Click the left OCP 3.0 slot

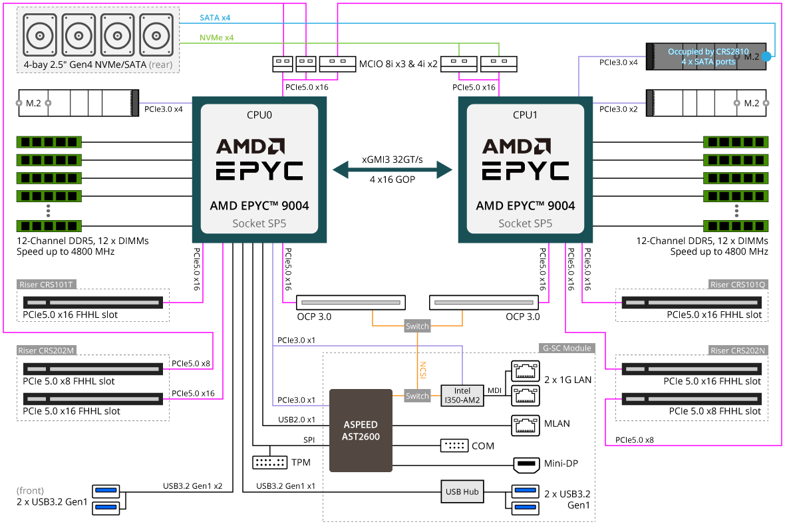(x=351, y=303)
